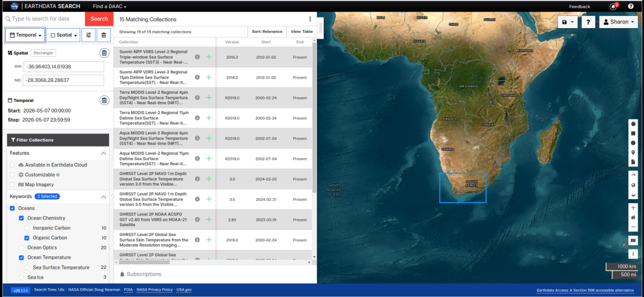The image size is (644, 297).
Task: Check Inorganic Carbon keyword
Action: coord(27,228)
